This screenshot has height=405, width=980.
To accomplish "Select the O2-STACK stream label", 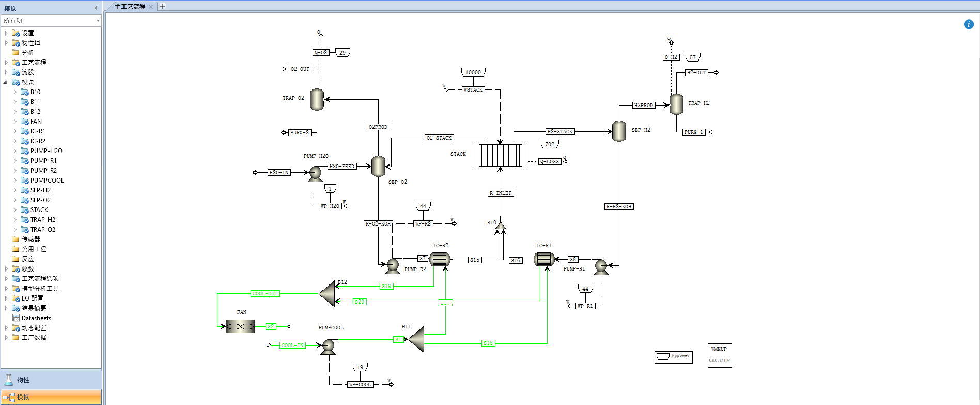I will [x=439, y=138].
